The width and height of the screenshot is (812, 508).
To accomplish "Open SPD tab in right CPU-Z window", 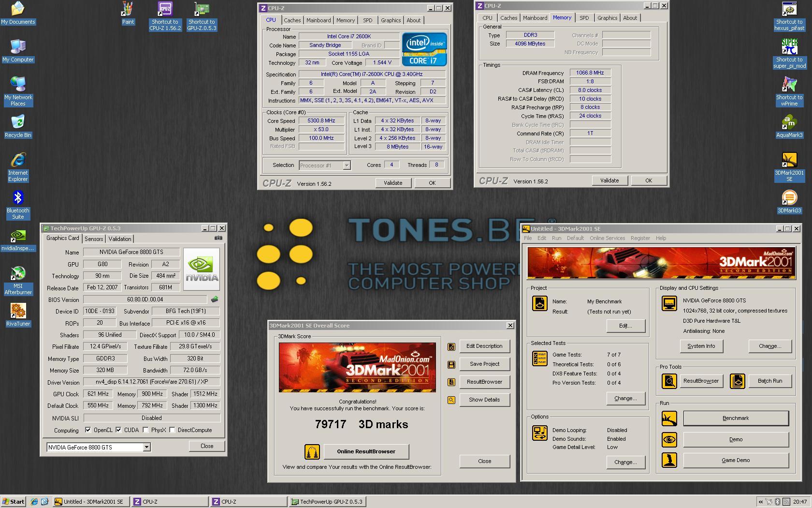I will (x=584, y=18).
